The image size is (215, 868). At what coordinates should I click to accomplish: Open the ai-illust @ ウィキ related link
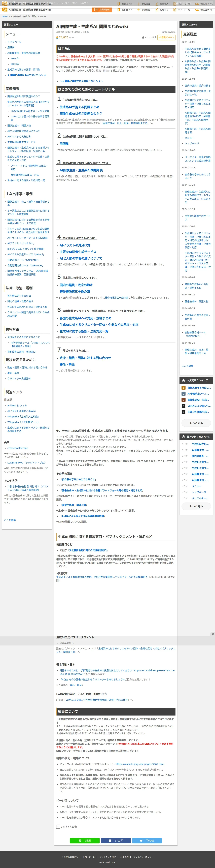pos(17,405)
